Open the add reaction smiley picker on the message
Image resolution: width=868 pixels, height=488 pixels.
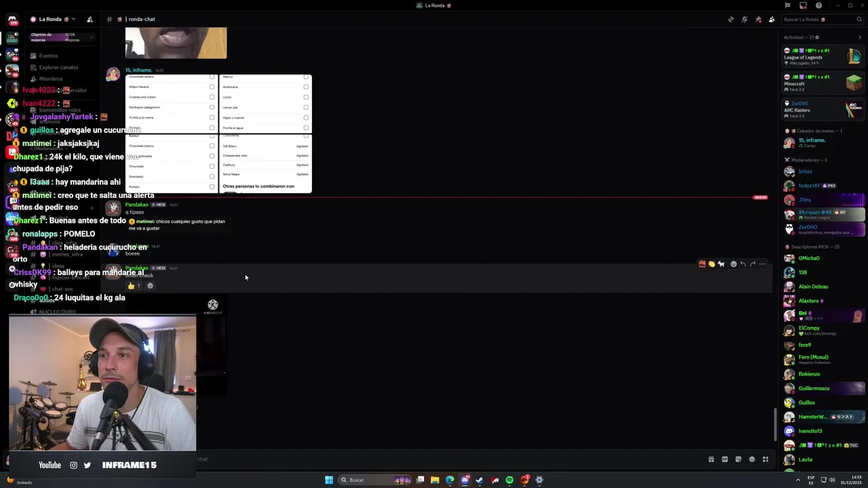coord(734,264)
